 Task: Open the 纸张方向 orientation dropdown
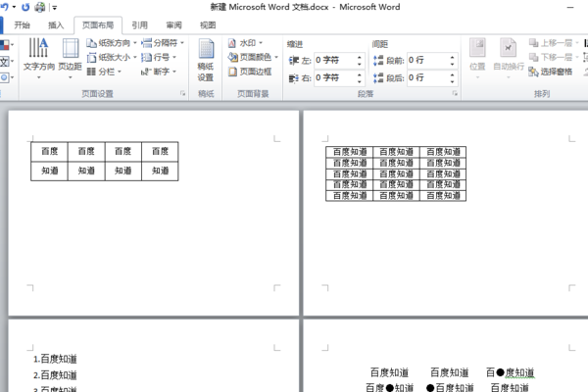tap(112, 43)
